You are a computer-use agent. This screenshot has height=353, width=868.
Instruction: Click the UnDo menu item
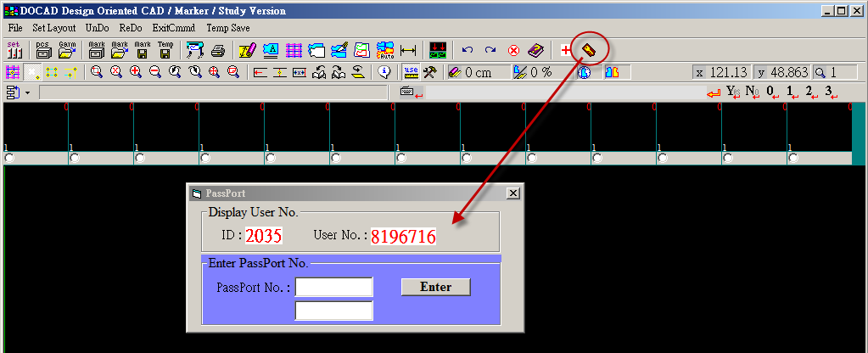(x=97, y=28)
